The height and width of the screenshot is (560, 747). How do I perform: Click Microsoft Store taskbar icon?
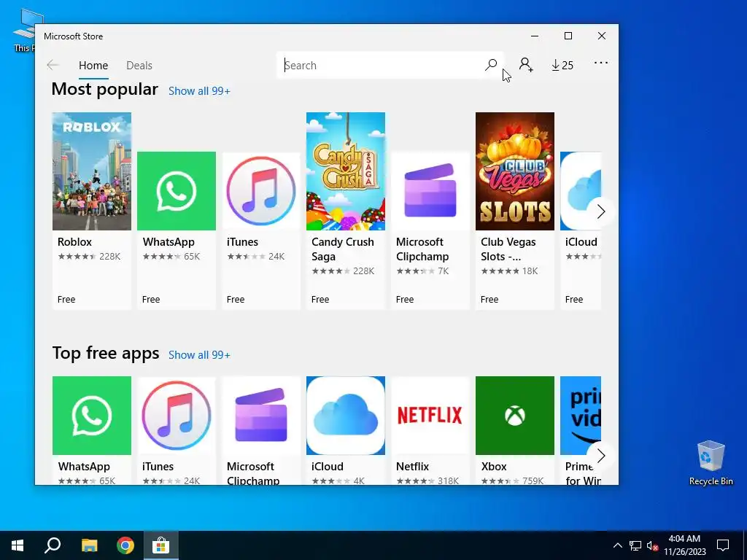point(161,545)
